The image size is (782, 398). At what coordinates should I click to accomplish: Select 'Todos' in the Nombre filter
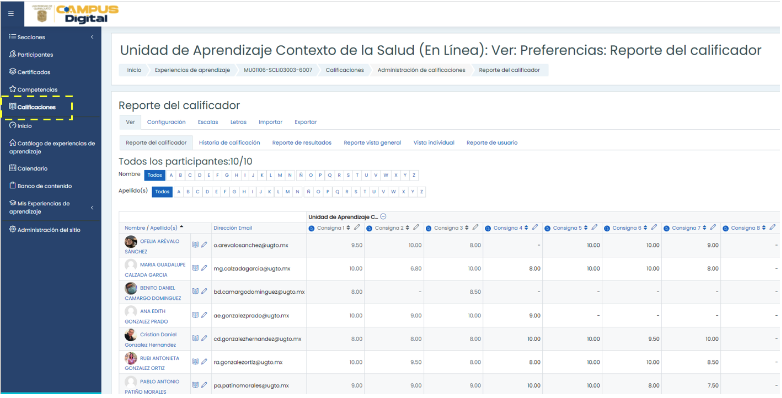click(x=155, y=175)
